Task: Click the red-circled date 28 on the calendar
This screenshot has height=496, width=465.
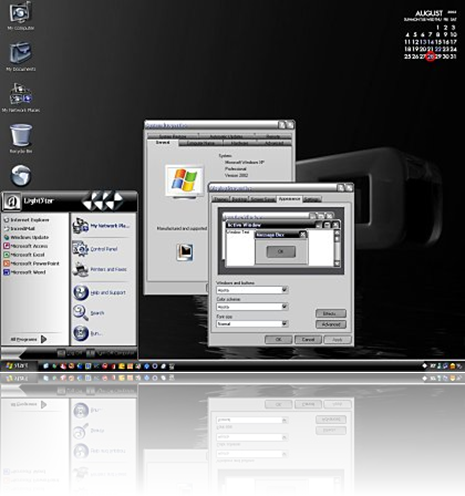Action: point(431,57)
